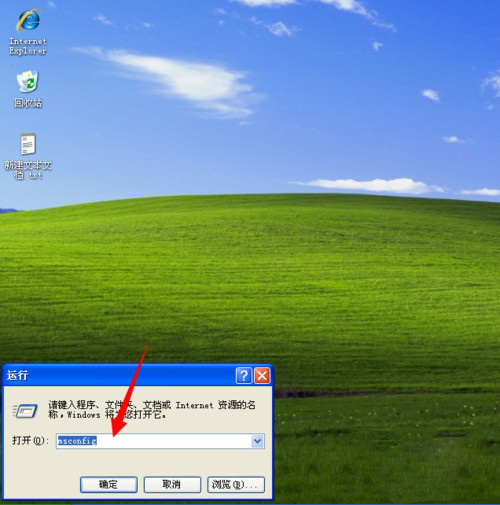Click the highlighted msconfig text

pos(77,441)
